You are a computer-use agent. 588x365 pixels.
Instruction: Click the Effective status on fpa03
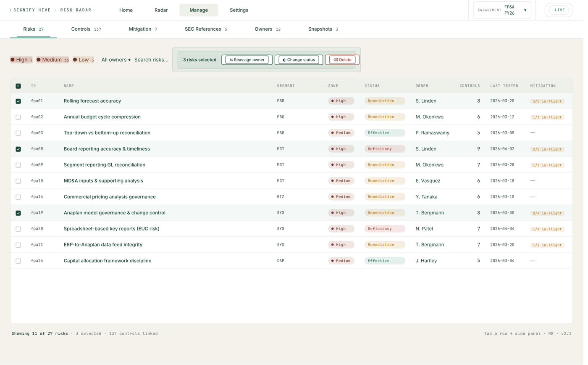(x=388, y=133)
